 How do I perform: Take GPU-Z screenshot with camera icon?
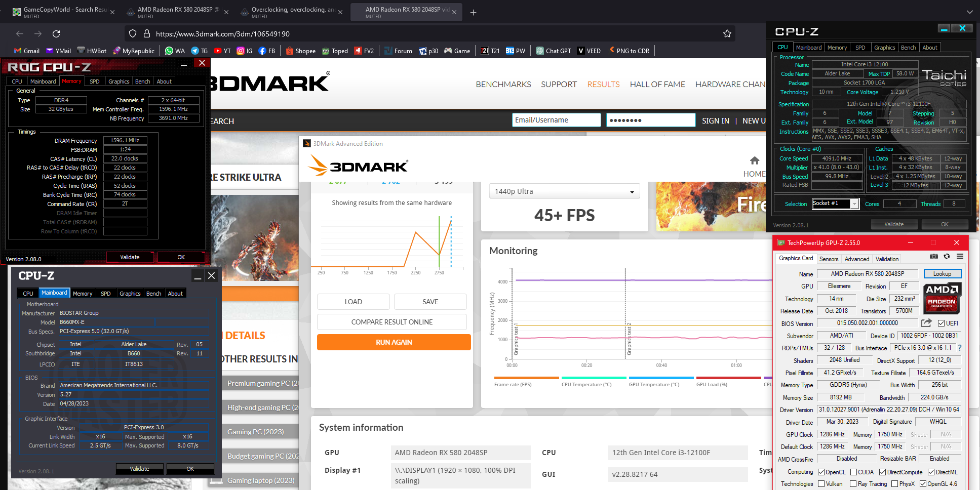tap(934, 256)
